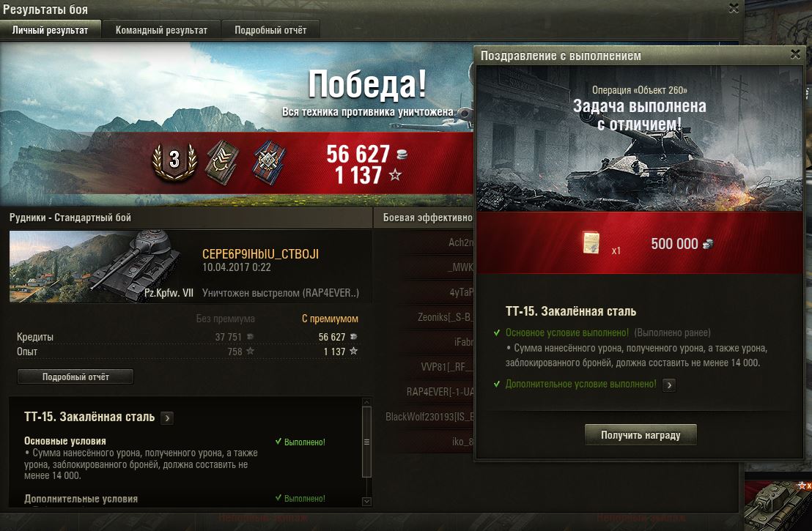Image resolution: width=812 pixels, height=531 pixels.
Task: Select the chevron medal ribbon icon
Action: [x=221, y=163]
